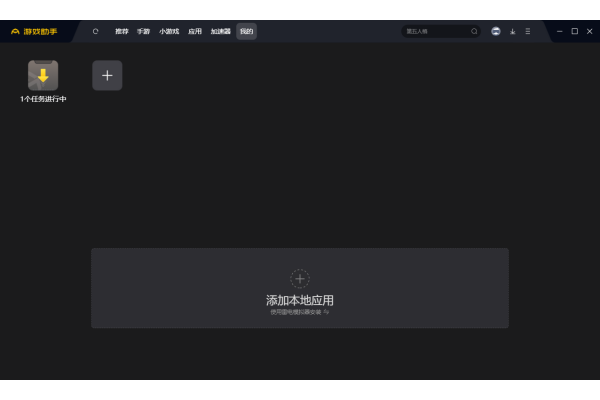Click the 1个任务进行中 label
The image size is (600, 400).
click(x=43, y=99)
